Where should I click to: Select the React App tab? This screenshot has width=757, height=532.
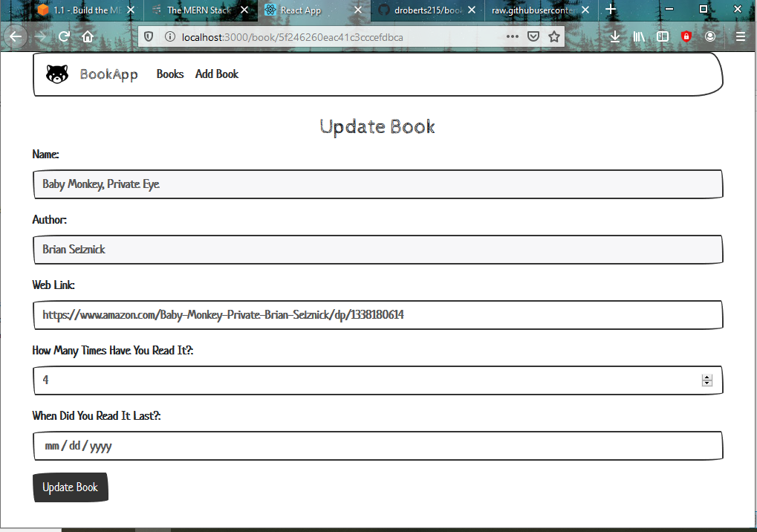point(313,10)
